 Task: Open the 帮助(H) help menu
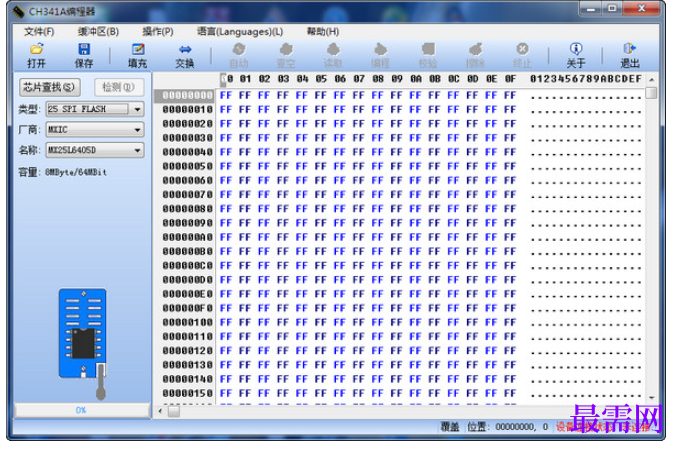(323, 32)
